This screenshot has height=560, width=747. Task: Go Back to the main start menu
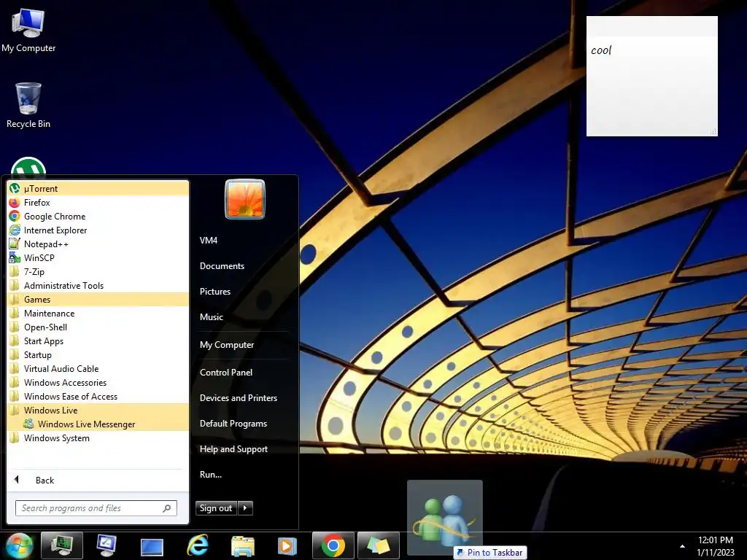coord(98,480)
